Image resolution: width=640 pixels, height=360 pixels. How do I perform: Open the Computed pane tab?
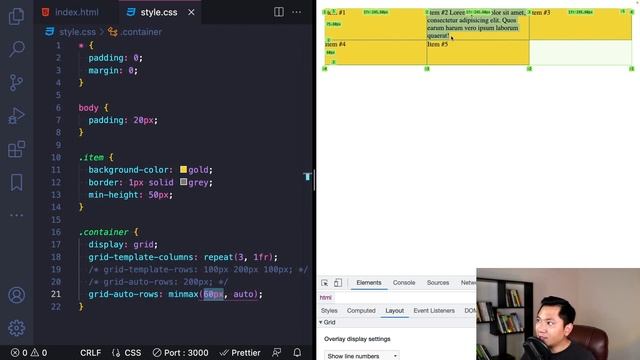tap(361, 311)
